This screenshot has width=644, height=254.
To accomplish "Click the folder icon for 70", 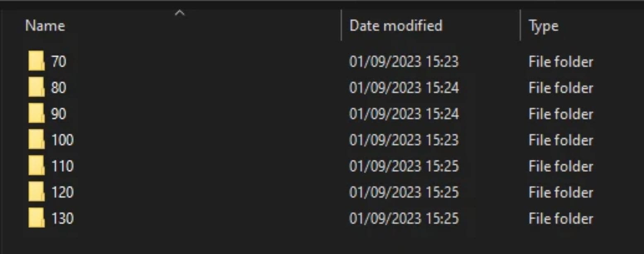I will [36, 61].
